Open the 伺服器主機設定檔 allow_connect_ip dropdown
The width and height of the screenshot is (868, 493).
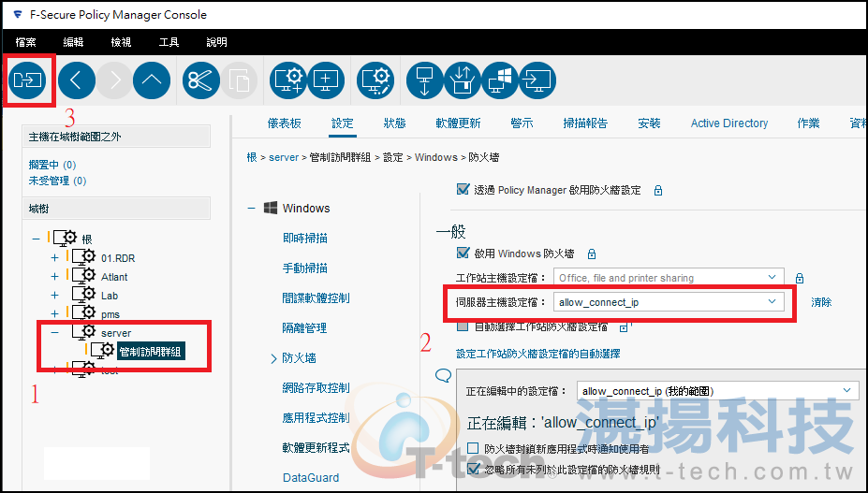pos(669,302)
